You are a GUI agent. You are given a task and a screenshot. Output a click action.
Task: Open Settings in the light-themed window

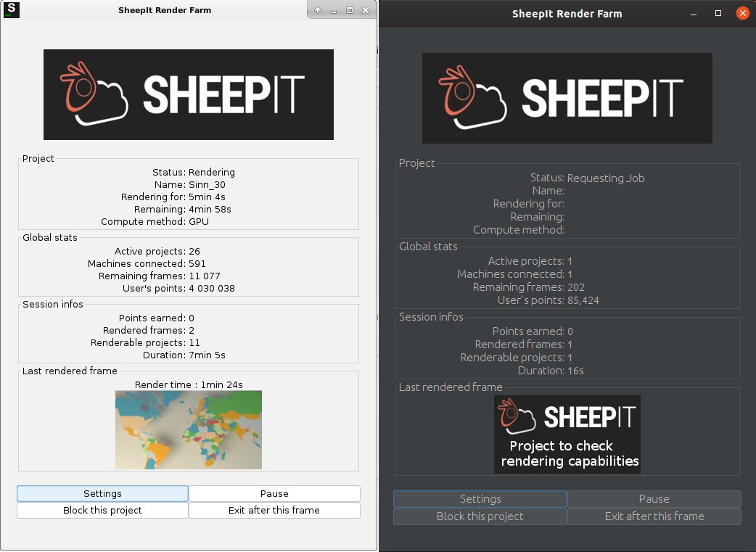102,494
